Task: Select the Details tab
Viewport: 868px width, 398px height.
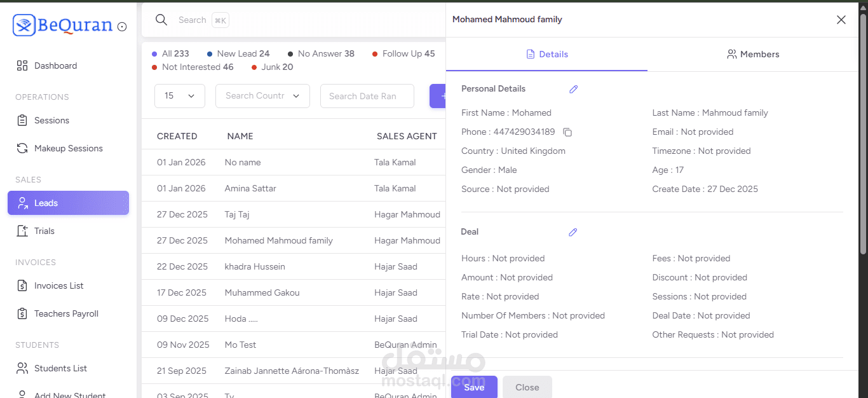Action: [x=547, y=55]
